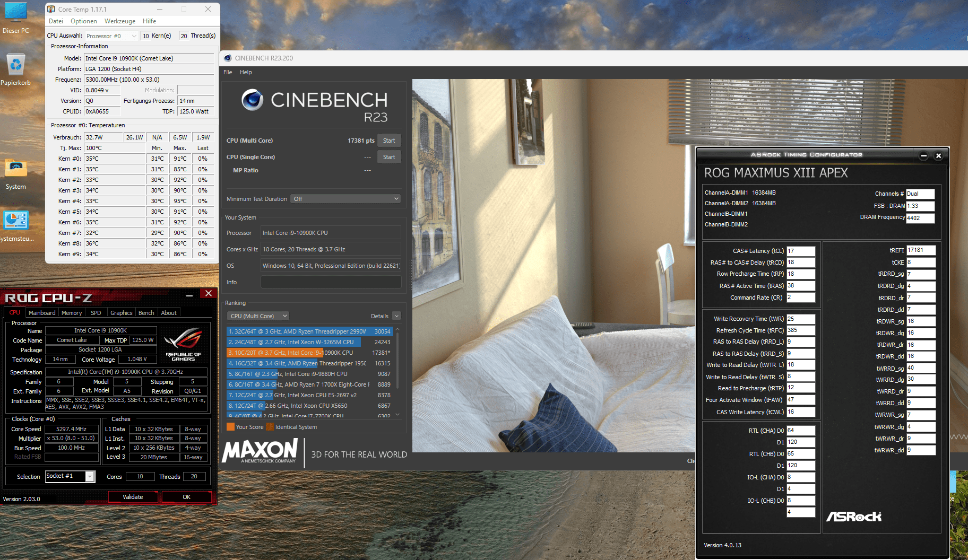Click the tREFI value field
Image resolution: width=968 pixels, height=560 pixels.
pyautogui.click(x=921, y=250)
